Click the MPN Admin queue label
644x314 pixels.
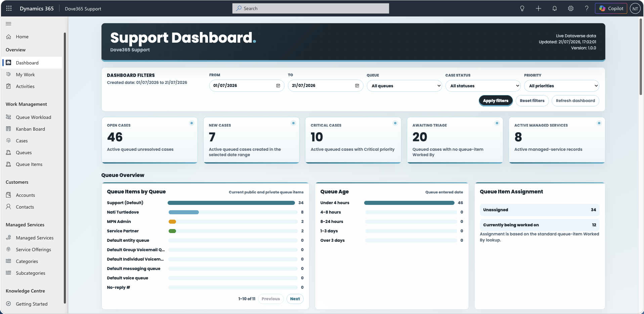pyautogui.click(x=119, y=222)
